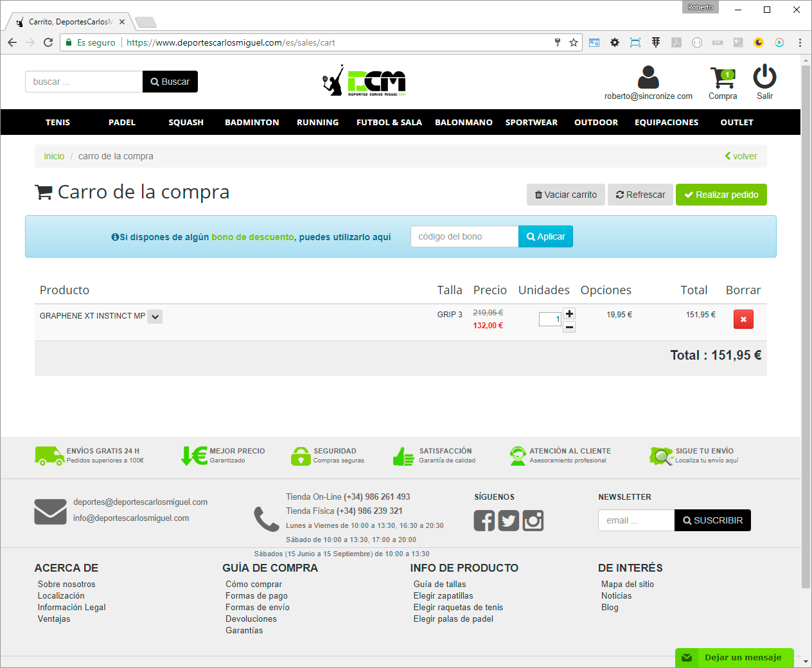Expand Graphene XT Instinct MP details arrow

click(155, 317)
